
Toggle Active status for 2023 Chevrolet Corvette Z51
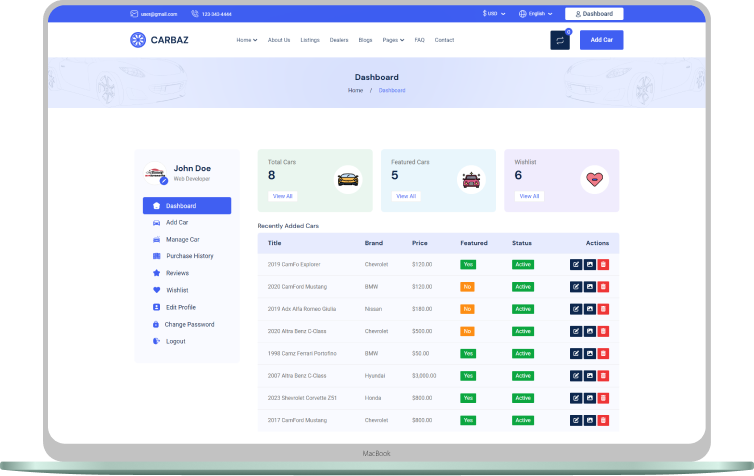pyautogui.click(x=523, y=398)
